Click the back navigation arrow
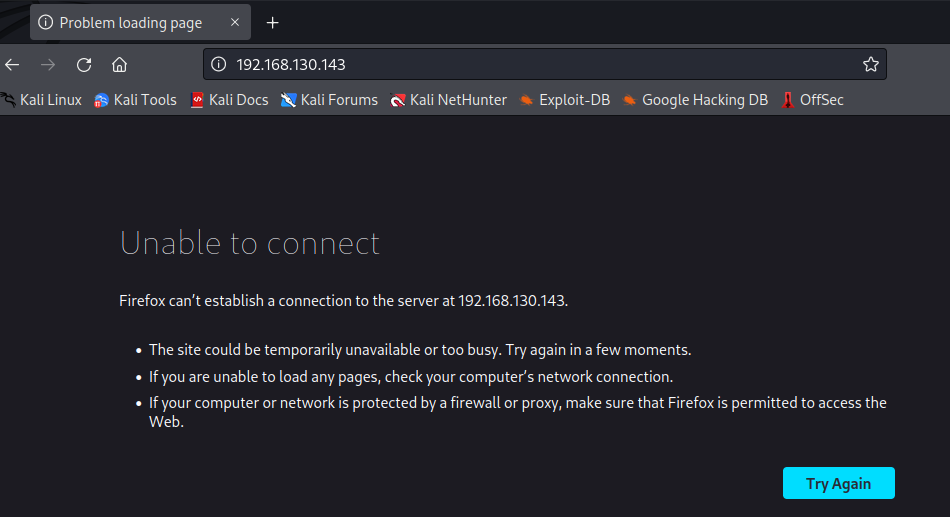Screen dimensions: 950x517 pos(12,65)
